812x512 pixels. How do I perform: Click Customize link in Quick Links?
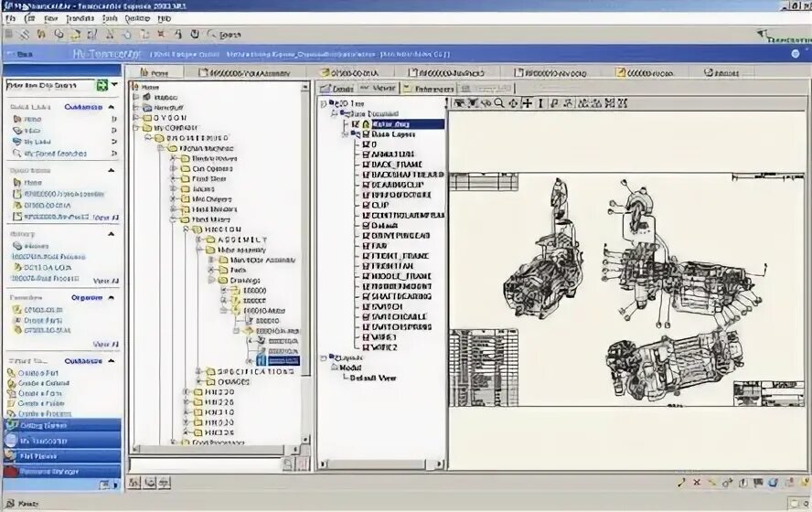point(83,107)
